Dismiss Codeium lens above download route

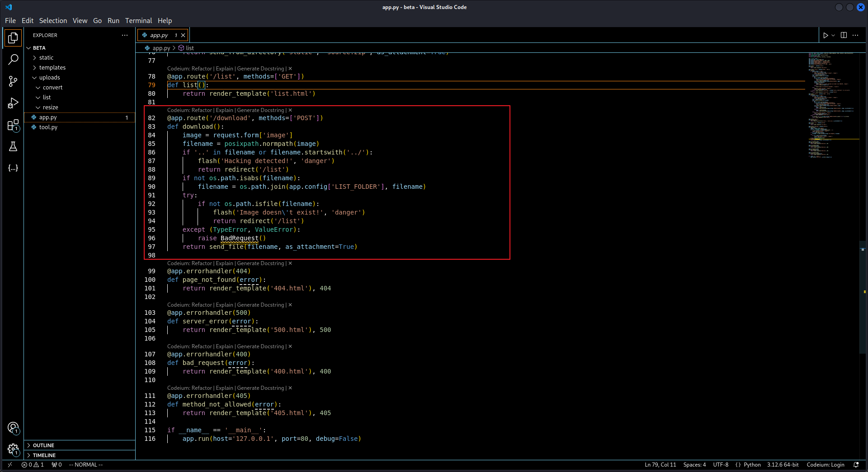pos(290,110)
